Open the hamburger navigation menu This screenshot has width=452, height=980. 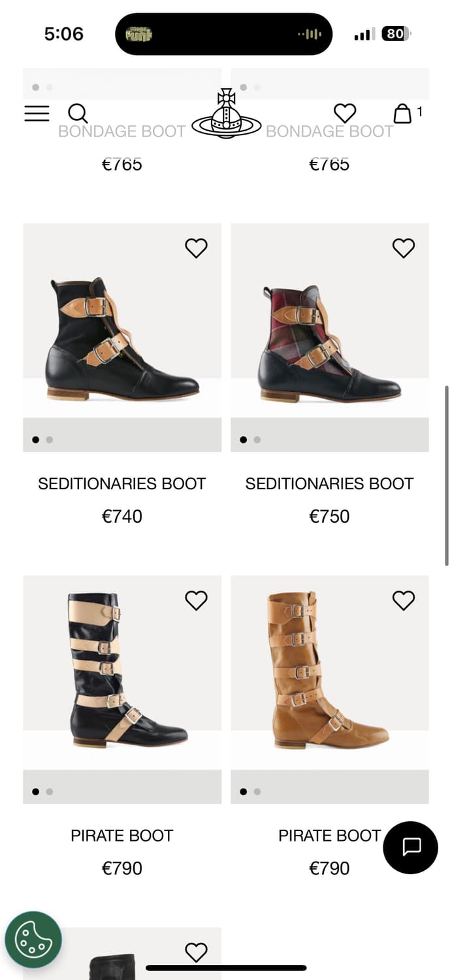point(37,114)
